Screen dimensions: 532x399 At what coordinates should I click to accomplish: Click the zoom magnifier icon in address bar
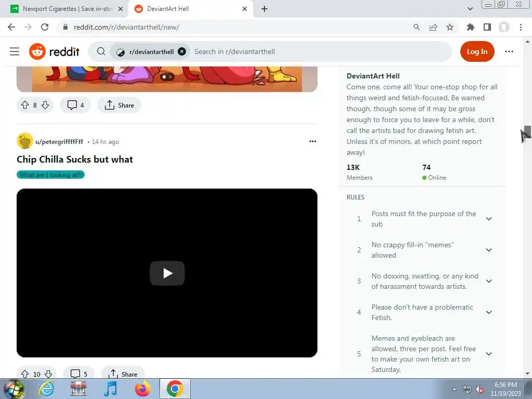417,27
